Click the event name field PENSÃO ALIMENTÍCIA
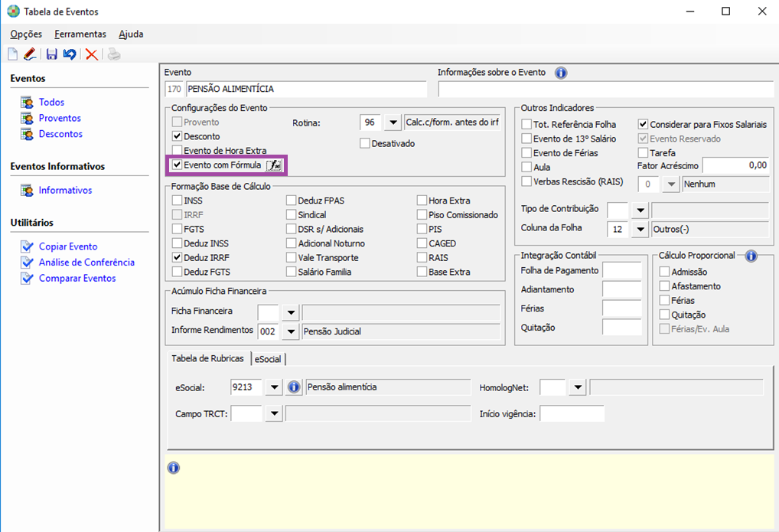779x532 pixels. 306,89
